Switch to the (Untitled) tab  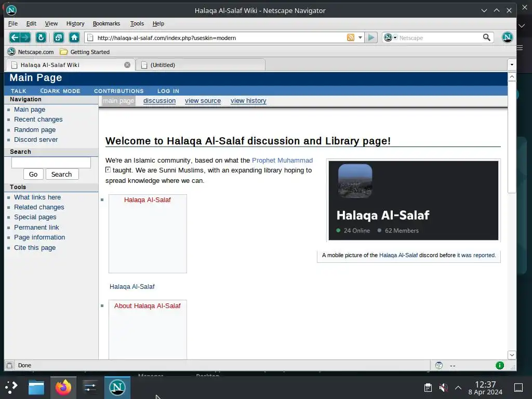pyautogui.click(x=201, y=65)
